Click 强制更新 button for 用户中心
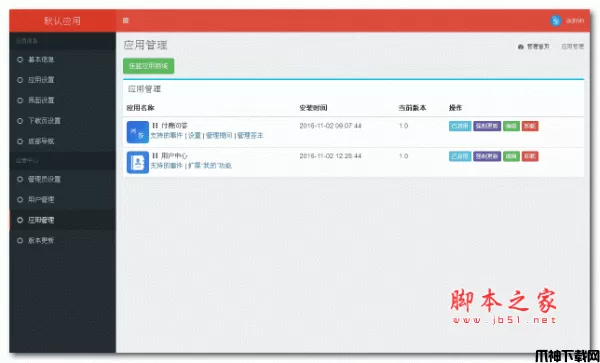The image size is (600, 363). click(487, 156)
